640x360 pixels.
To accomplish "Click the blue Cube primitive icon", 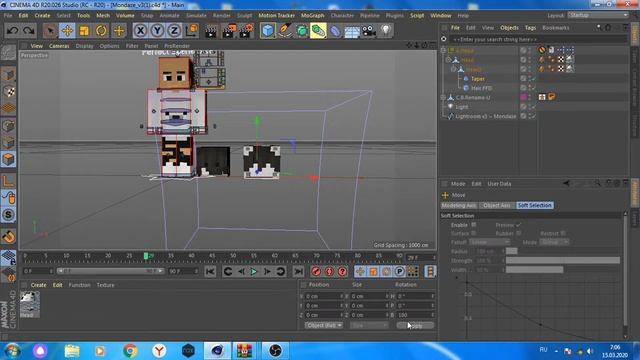I will [267, 31].
